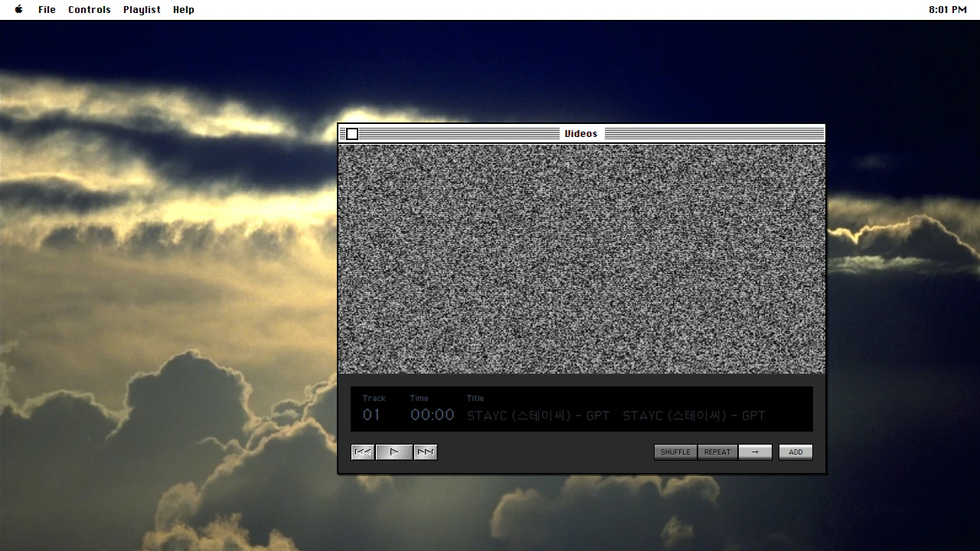
Task: Toggle REPEAT mode
Action: pyautogui.click(x=717, y=452)
